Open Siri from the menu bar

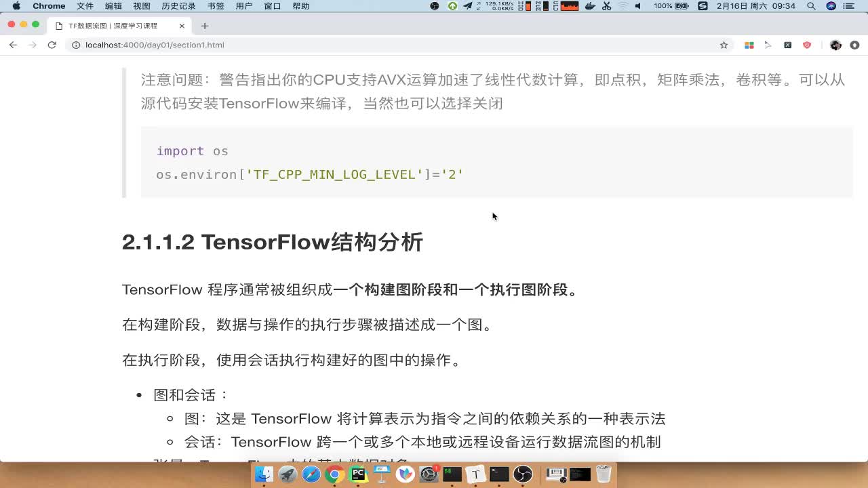coord(831,6)
